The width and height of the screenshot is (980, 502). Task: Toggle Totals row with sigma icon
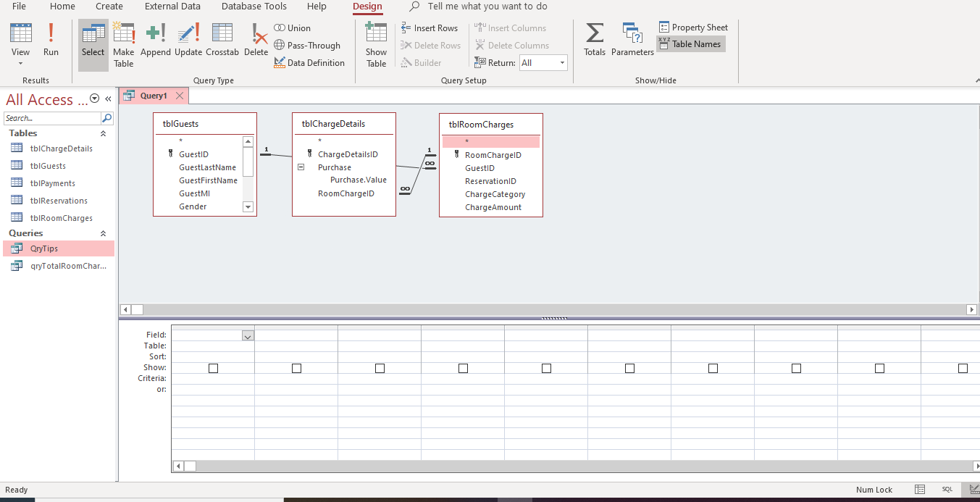click(x=595, y=39)
